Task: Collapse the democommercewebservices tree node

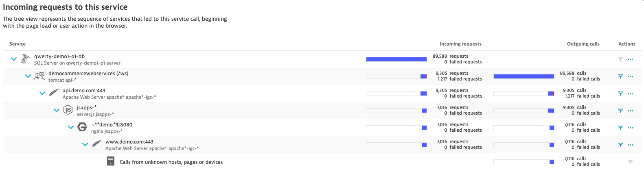Action: pyautogui.click(x=28, y=76)
